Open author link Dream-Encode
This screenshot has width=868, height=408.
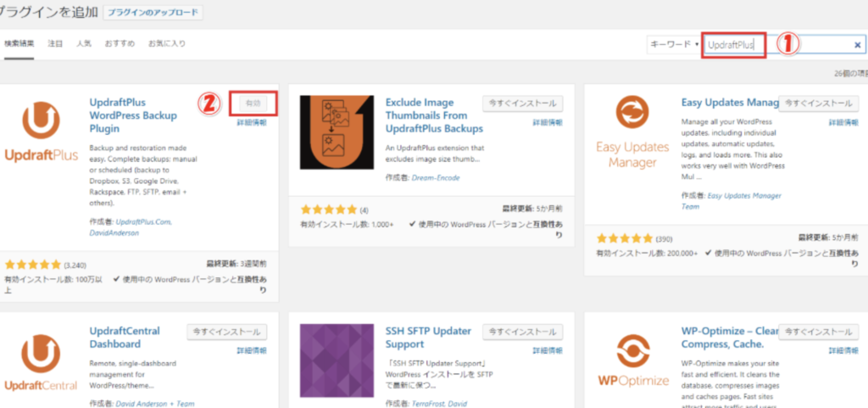point(436,177)
